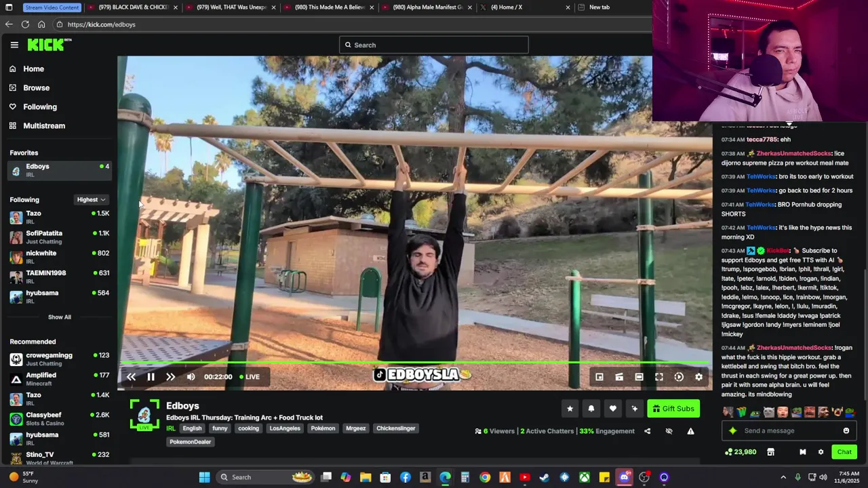This screenshot has height=488, width=868.
Task: Open Browse in the sidebar
Action: (36, 87)
